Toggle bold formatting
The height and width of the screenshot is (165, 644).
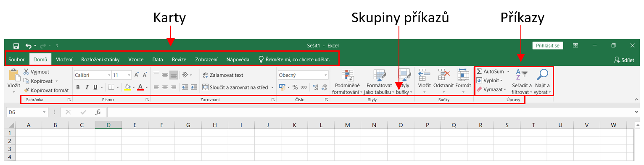coord(78,87)
